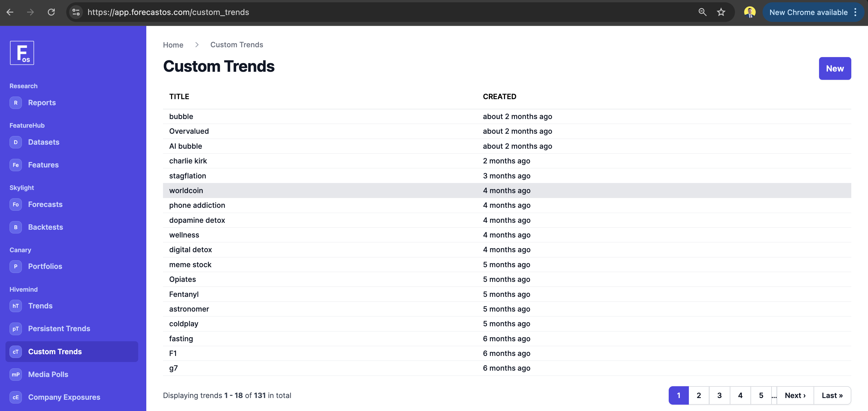
Task: Click the Portfolios P icon
Action: click(16, 266)
